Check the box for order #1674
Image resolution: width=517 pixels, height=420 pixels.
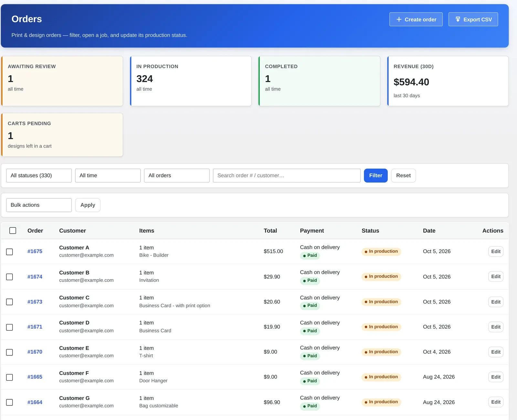[10, 277]
